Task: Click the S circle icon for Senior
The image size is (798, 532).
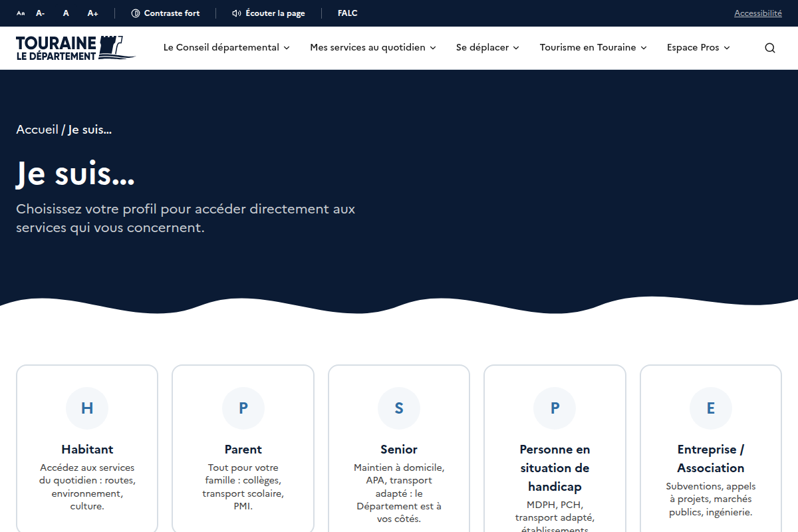Action: [399, 408]
